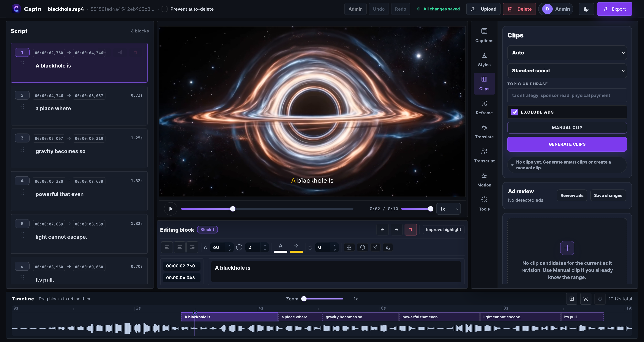
Task: Click Save changes in Ad review
Action: coord(608,195)
